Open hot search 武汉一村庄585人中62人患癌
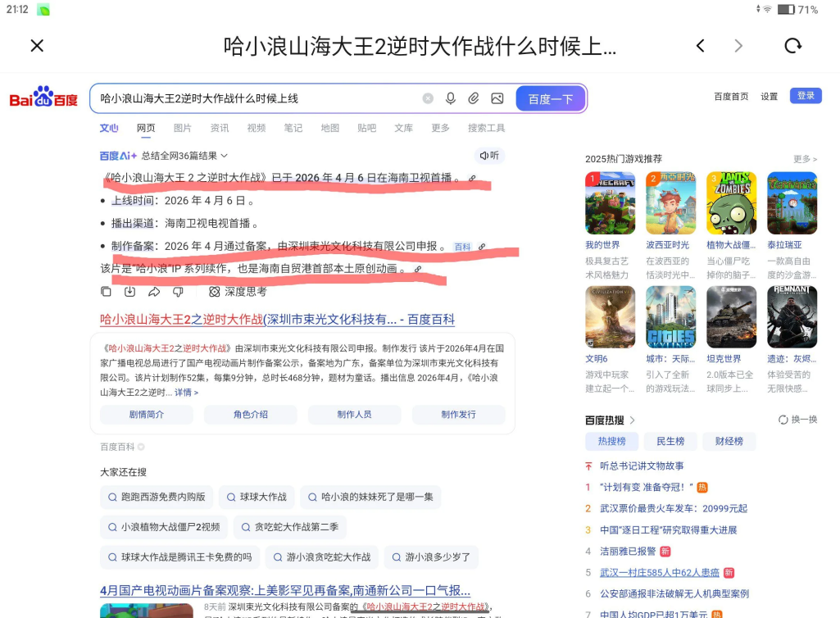 click(660, 572)
